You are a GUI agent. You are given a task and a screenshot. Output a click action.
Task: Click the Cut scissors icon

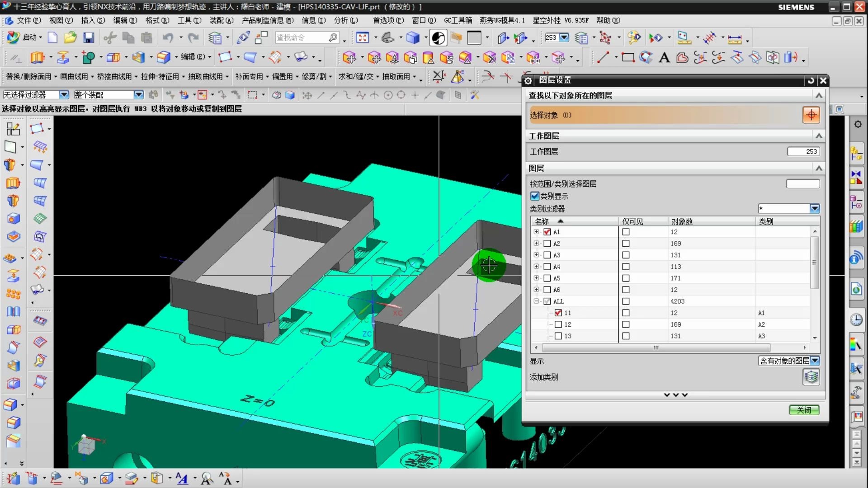tap(109, 38)
